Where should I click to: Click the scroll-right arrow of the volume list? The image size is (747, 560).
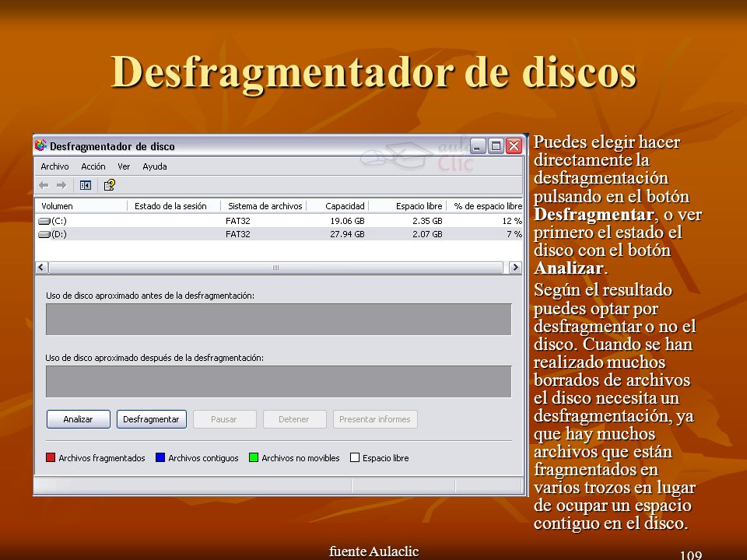click(515, 267)
